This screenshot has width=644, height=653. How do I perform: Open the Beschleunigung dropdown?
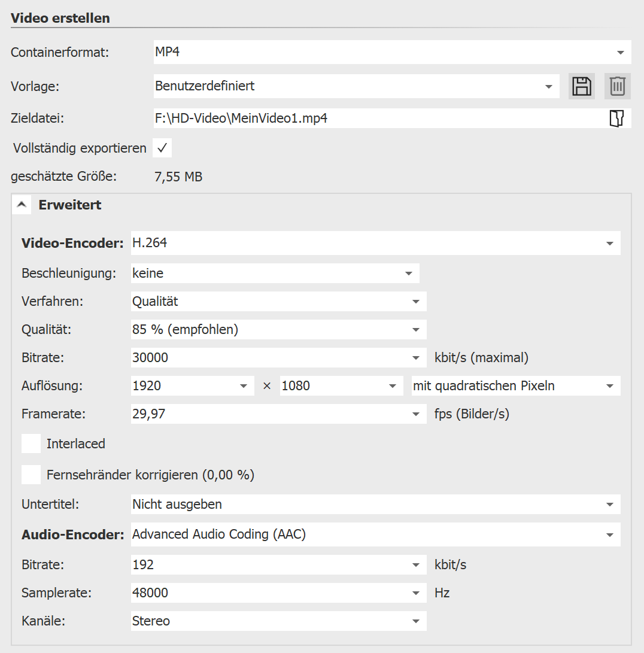coord(409,274)
